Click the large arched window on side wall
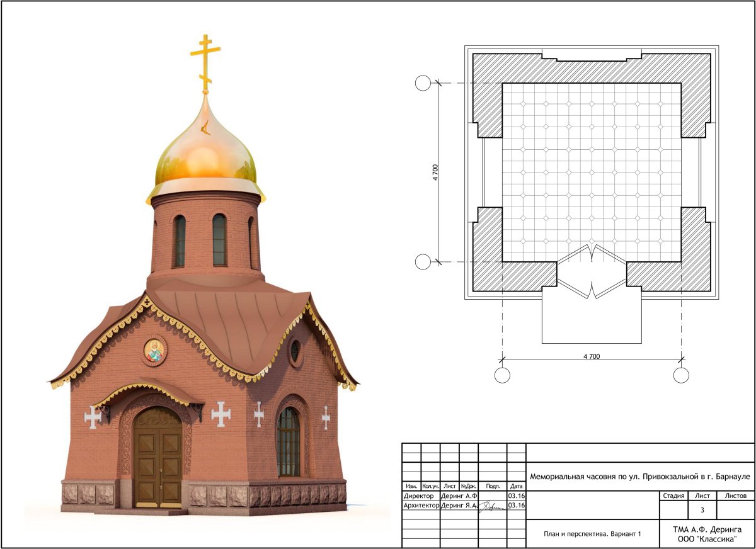 click(x=289, y=442)
